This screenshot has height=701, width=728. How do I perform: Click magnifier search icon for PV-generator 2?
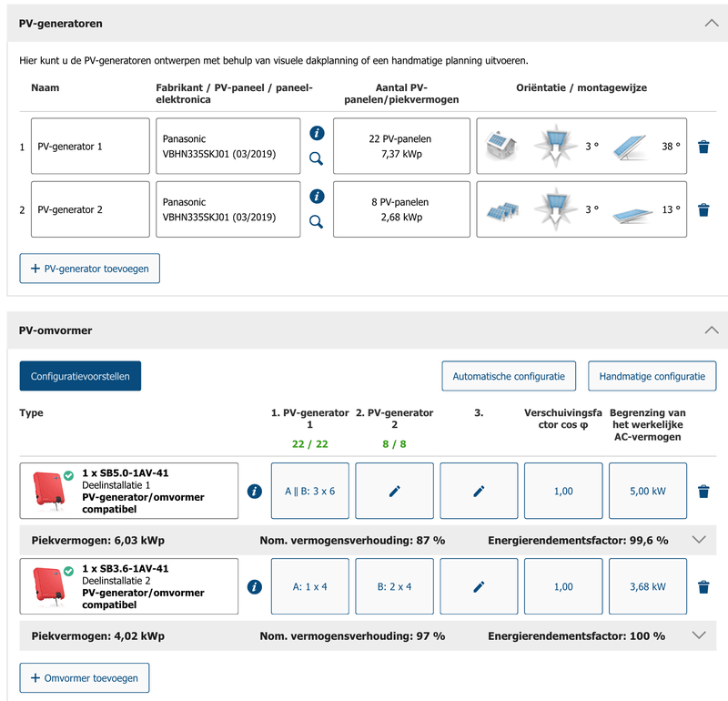pos(317,221)
